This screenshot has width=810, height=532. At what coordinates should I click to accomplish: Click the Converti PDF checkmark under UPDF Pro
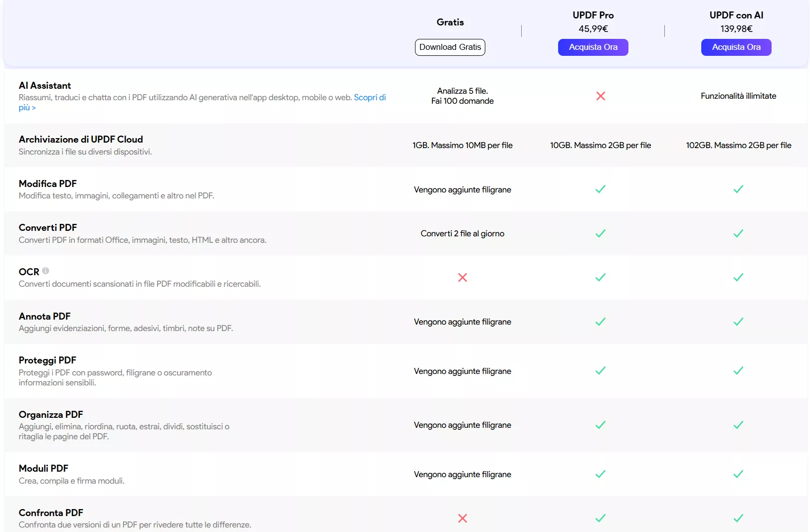click(601, 233)
